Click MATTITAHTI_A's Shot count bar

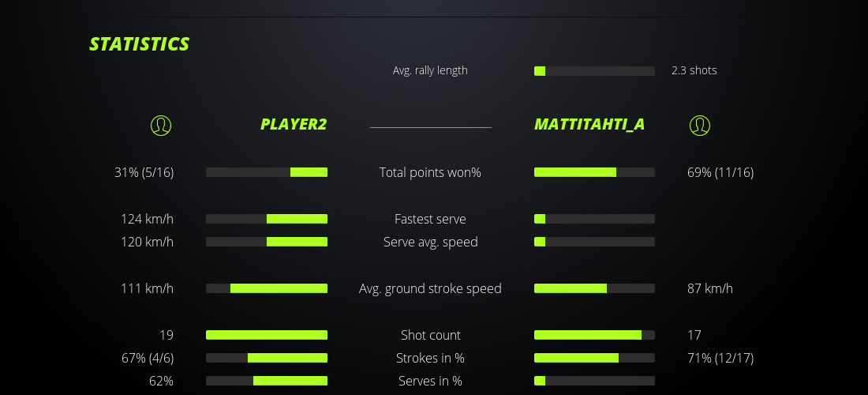pos(594,335)
